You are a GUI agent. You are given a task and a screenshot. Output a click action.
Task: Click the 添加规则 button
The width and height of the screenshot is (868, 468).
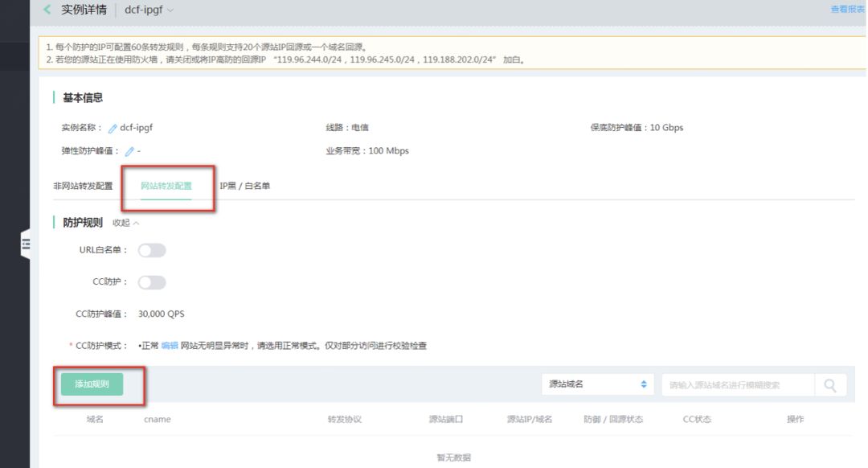92,384
